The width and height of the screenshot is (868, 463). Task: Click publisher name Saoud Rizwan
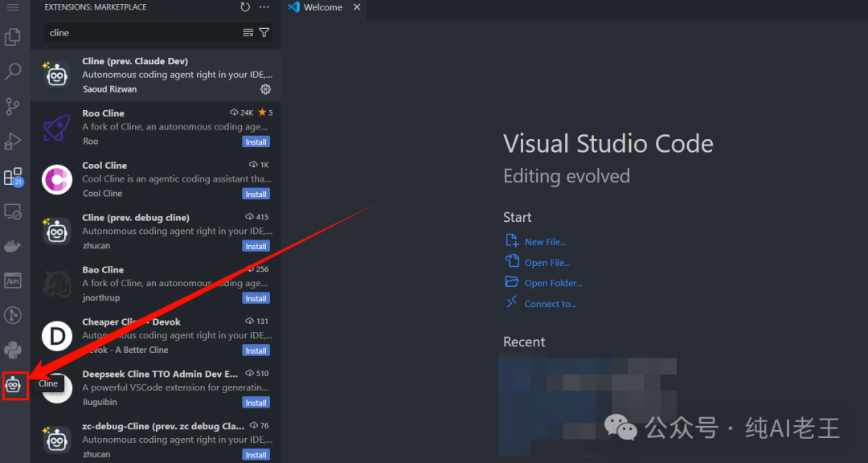109,89
